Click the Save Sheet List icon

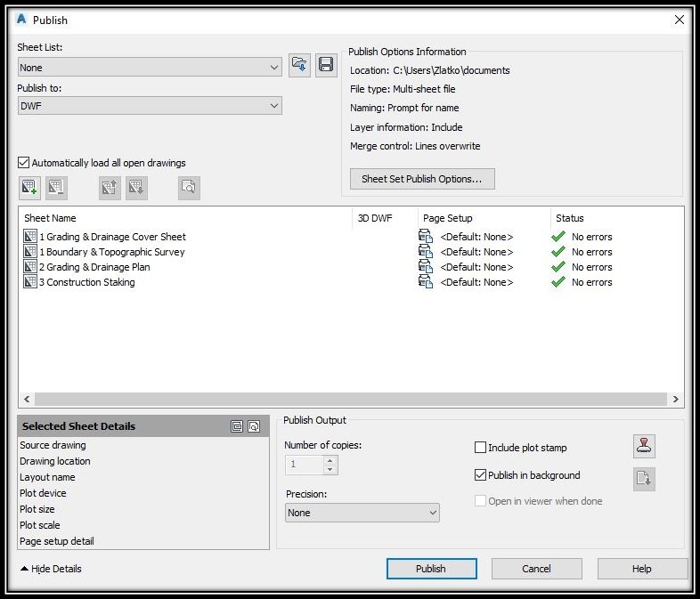[326, 65]
